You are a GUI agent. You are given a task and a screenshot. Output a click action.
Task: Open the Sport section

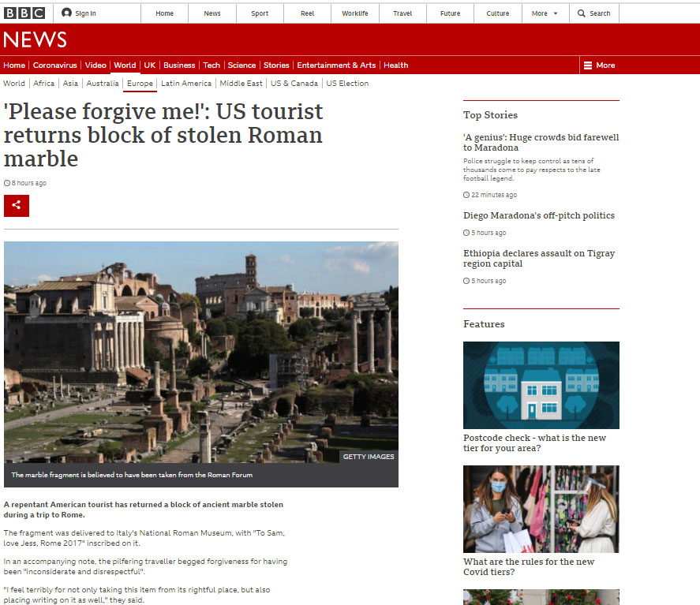tap(260, 13)
